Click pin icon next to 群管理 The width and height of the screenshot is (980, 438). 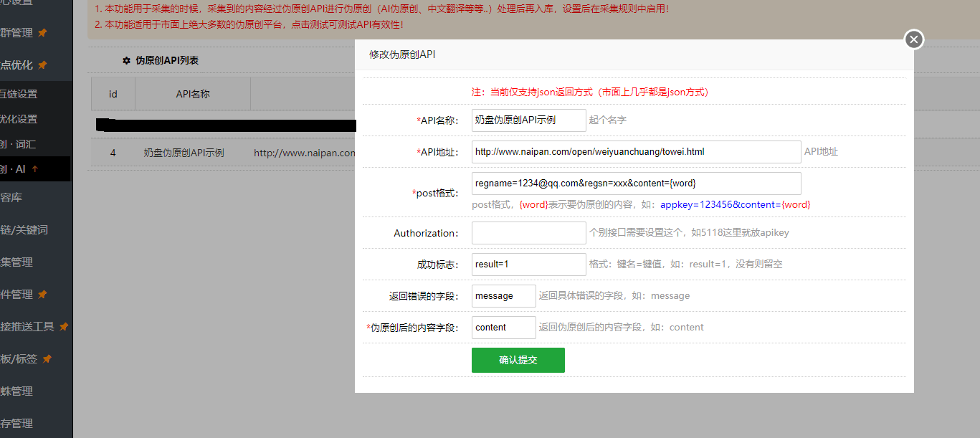(43, 33)
